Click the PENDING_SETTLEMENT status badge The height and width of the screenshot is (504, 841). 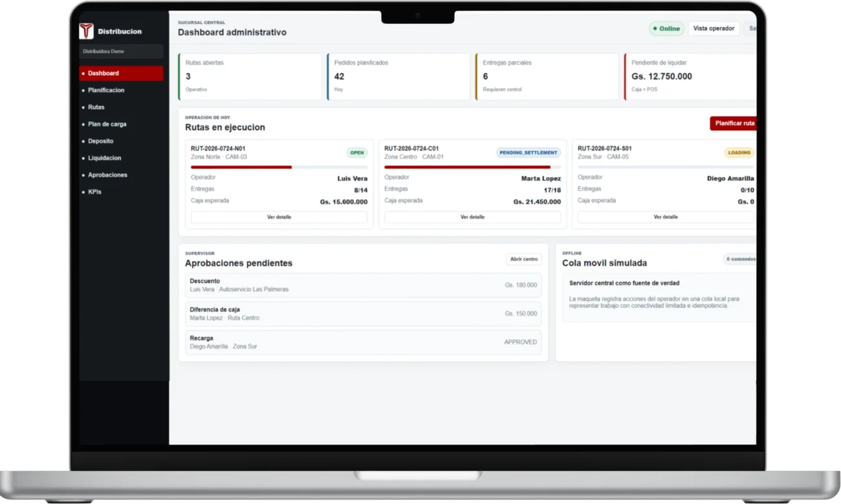click(529, 153)
